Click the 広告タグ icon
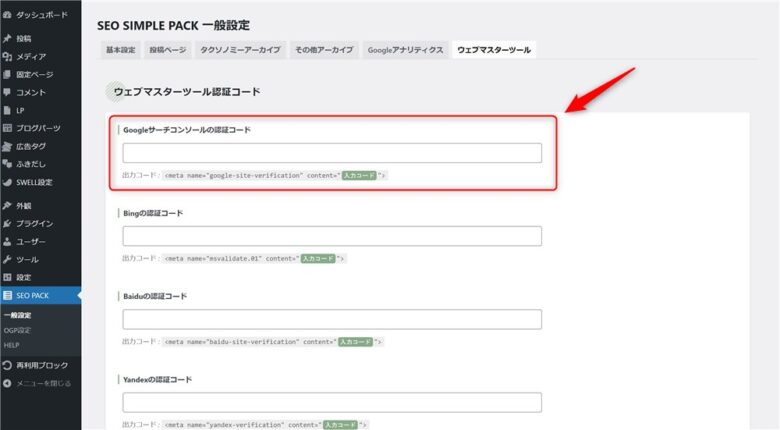This screenshot has width=780, height=430. tap(7, 146)
